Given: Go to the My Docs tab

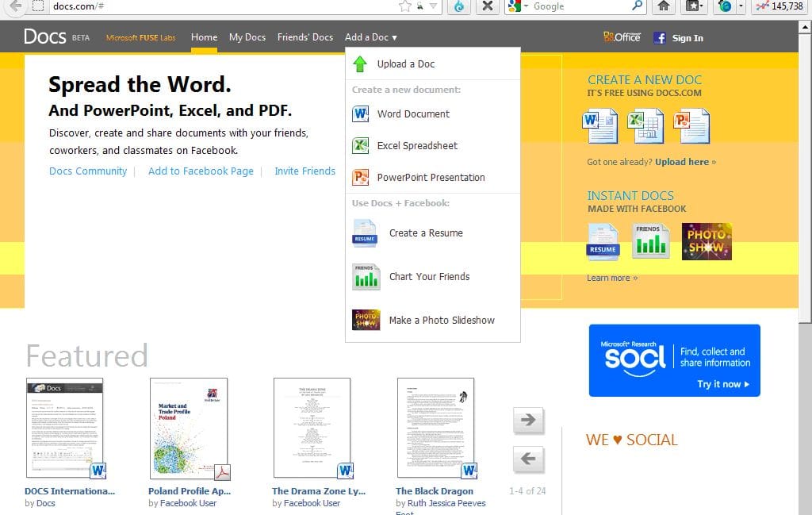Looking at the screenshot, I should tap(247, 37).
